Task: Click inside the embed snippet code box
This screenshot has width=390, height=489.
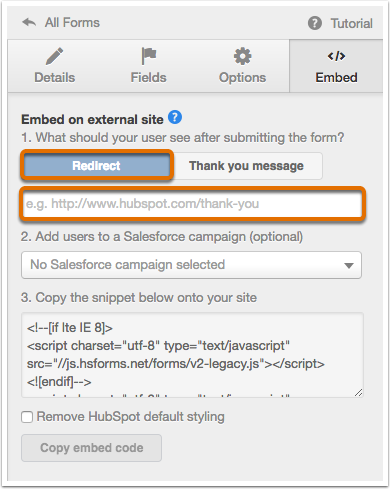Action: pyautogui.click(x=192, y=355)
